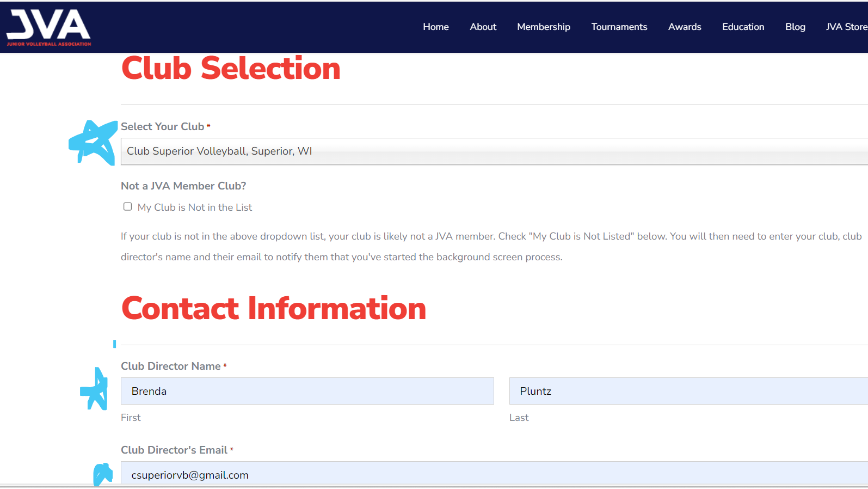Viewport: 868px width, 489px height.
Task: Click the Not a JVA Member Club? label
Action: (183, 186)
